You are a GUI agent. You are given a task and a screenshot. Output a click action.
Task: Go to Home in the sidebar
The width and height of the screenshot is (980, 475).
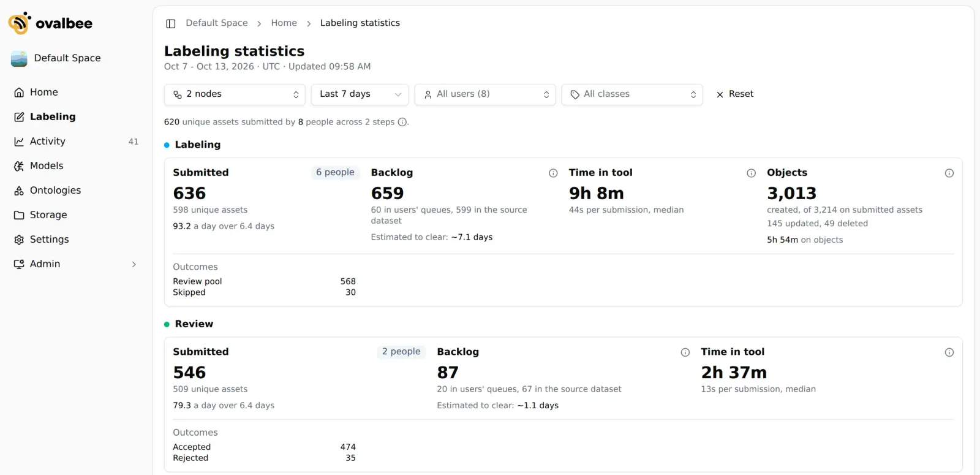pyautogui.click(x=76, y=93)
